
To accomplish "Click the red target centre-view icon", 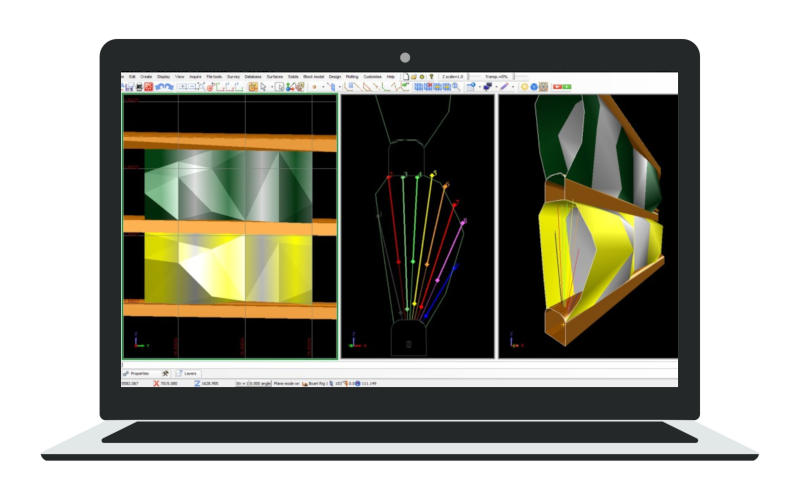I will point(210,87).
